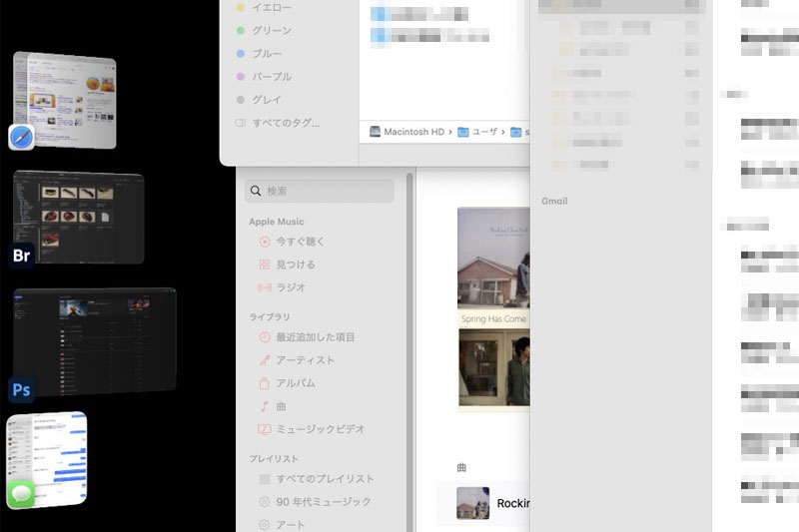The width and height of the screenshot is (799, 532).
Task: Open アルバム album icon in library
Action: coord(264,383)
